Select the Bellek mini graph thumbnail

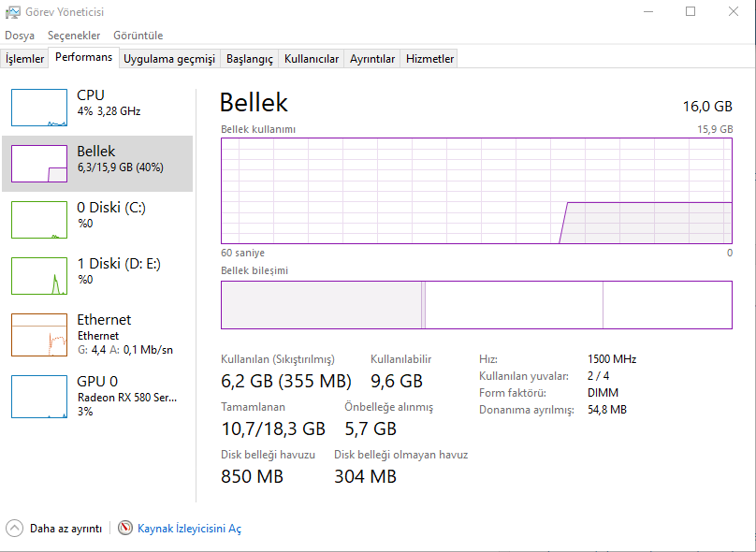coord(39,164)
